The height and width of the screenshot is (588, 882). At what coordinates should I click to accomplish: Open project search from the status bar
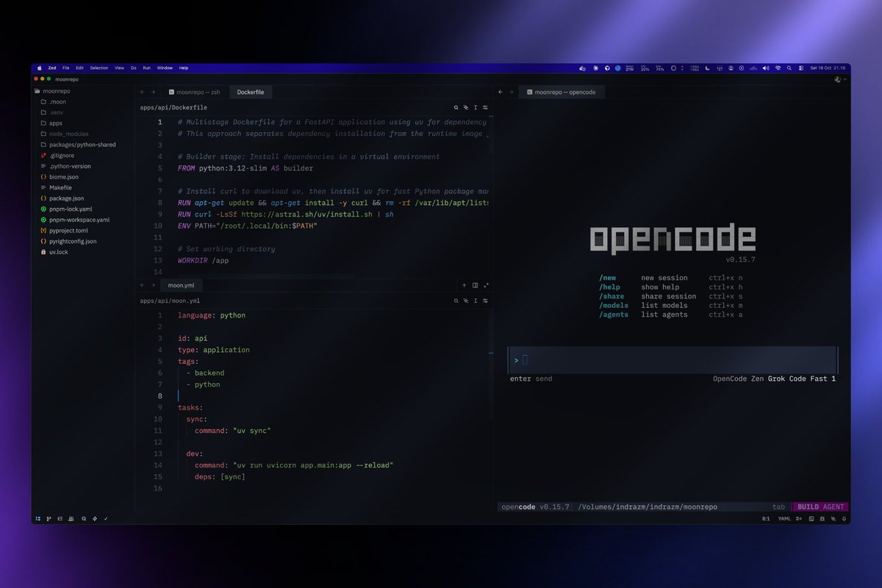[84, 519]
